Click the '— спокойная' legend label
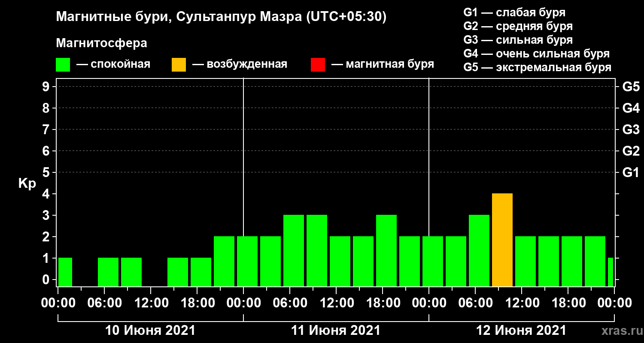Viewport: 644px width, 343px height. (113, 65)
